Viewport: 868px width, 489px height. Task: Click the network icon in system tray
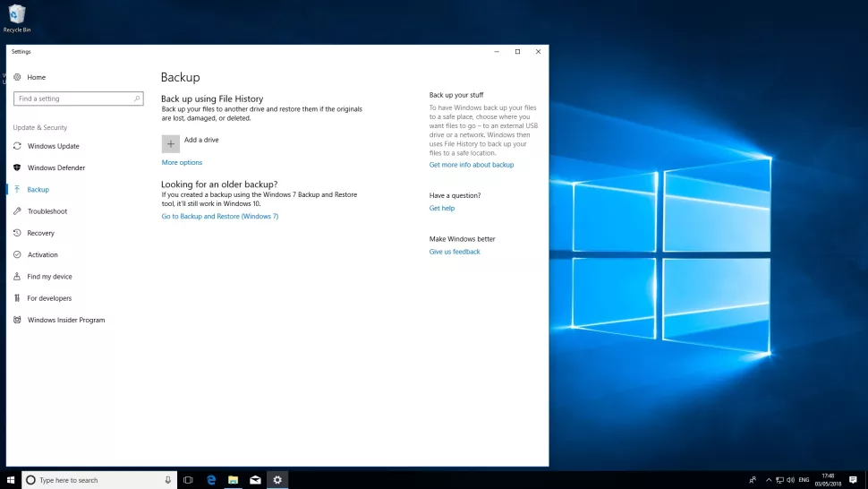click(x=779, y=480)
